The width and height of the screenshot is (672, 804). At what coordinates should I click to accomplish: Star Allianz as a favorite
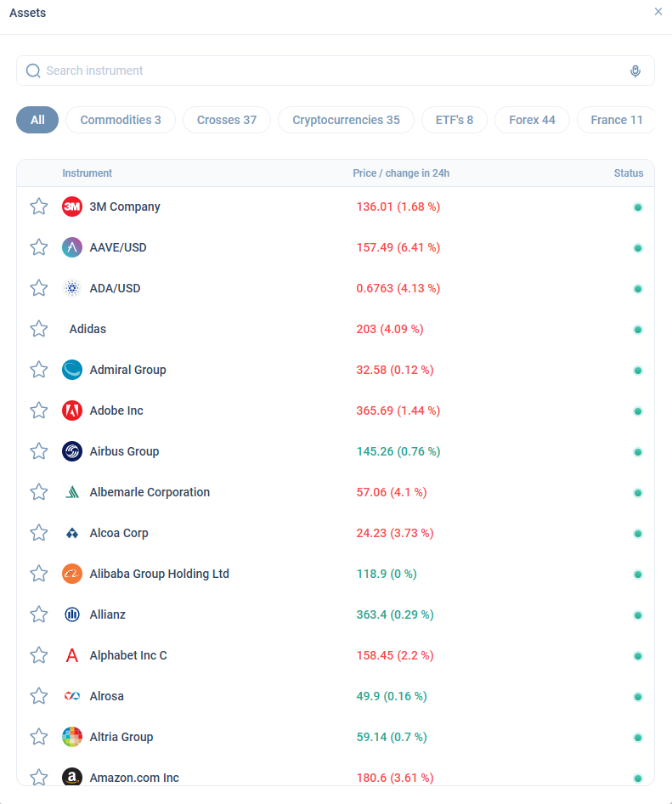coord(39,614)
